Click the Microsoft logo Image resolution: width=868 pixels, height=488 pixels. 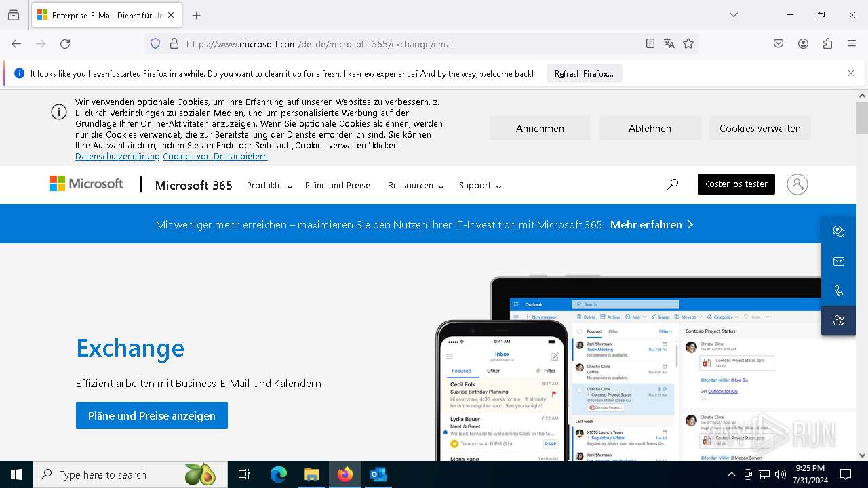tap(86, 184)
